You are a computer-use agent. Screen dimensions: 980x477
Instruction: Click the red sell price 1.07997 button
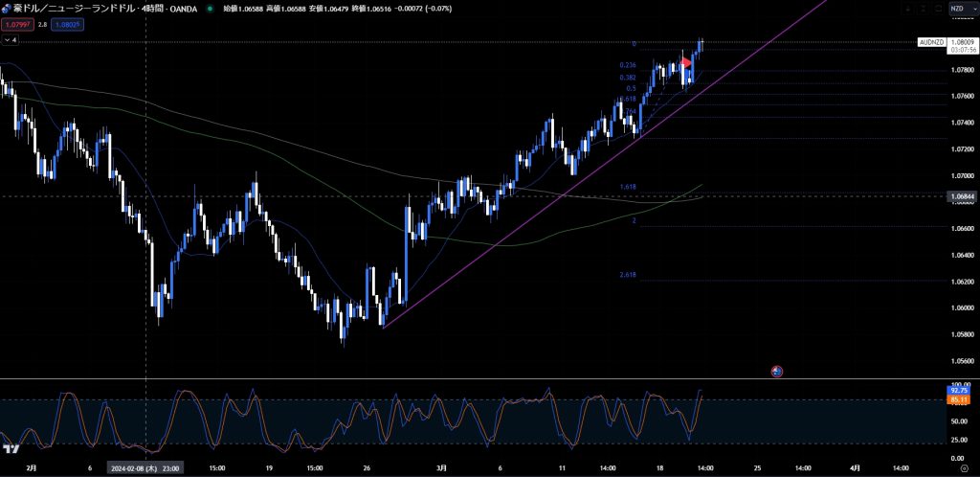(17, 24)
